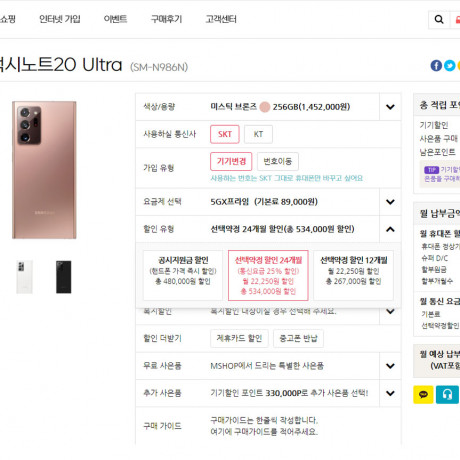Open the 구매후기 menu

tap(166, 19)
